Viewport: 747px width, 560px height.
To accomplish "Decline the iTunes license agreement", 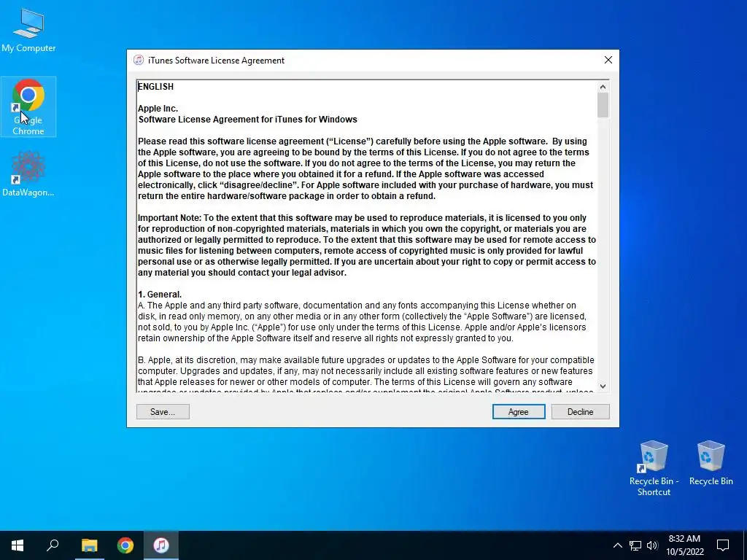I will pos(580,412).
